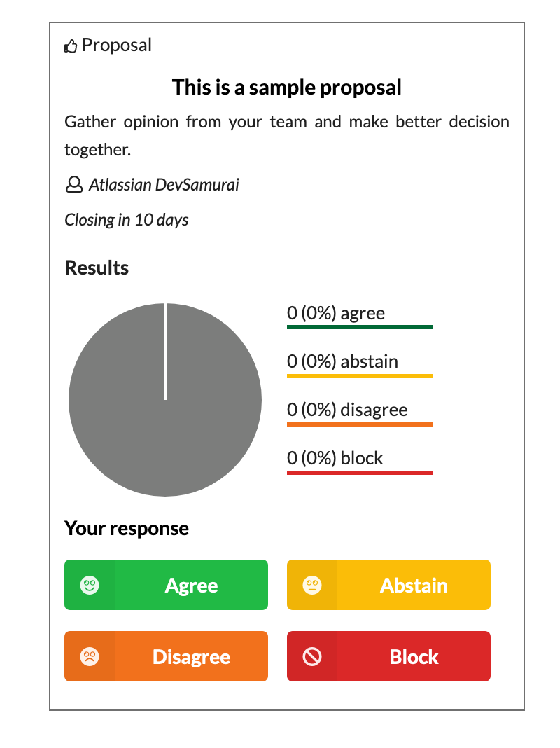Block the sample proposal
This screenshot has height=748, width=560.
tap(414, 656)
